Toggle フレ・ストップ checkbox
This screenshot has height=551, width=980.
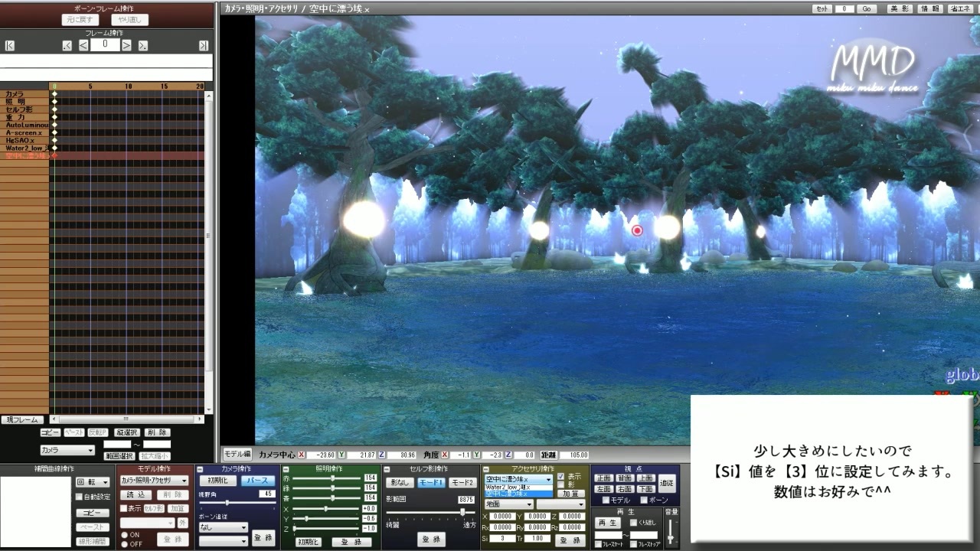click(x=633, y=544)
